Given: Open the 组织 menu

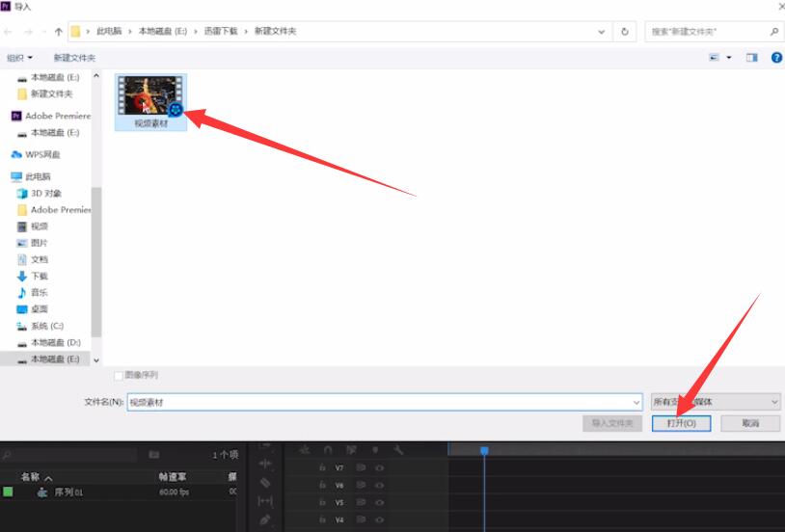Looking at the screenshot, I should pos(19,58).
